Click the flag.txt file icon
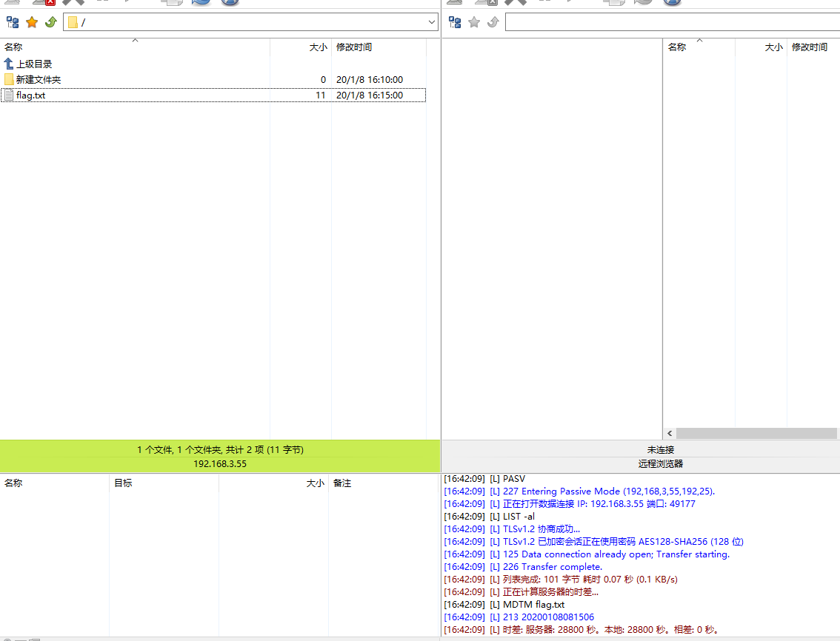 tap(9, 95)
